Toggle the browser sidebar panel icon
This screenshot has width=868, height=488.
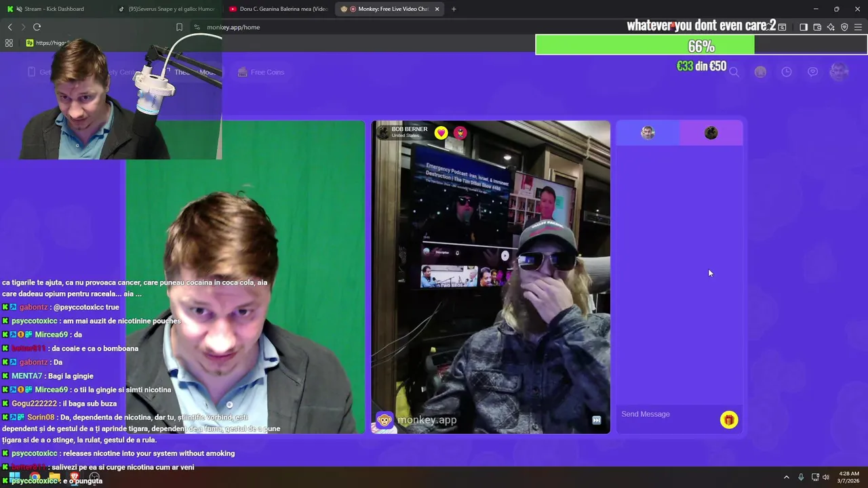click(x=804, y=27)
